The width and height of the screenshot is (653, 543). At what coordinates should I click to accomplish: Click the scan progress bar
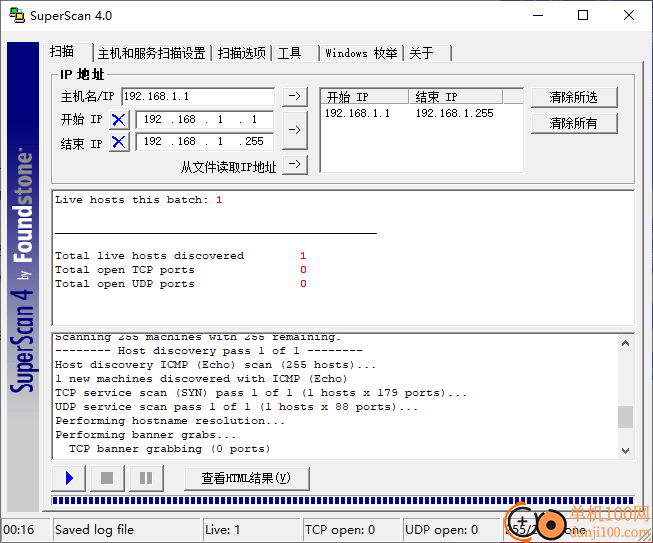tap(343, 500)
